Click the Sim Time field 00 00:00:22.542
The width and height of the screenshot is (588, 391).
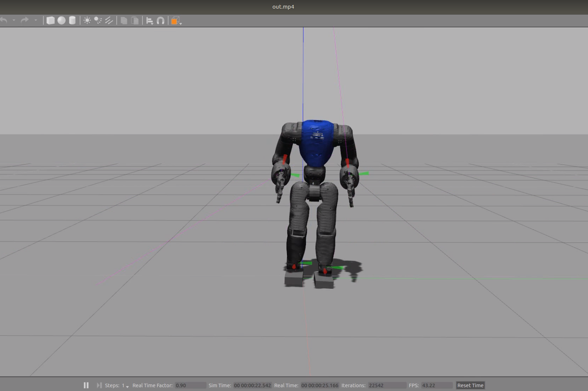(252, 385)
